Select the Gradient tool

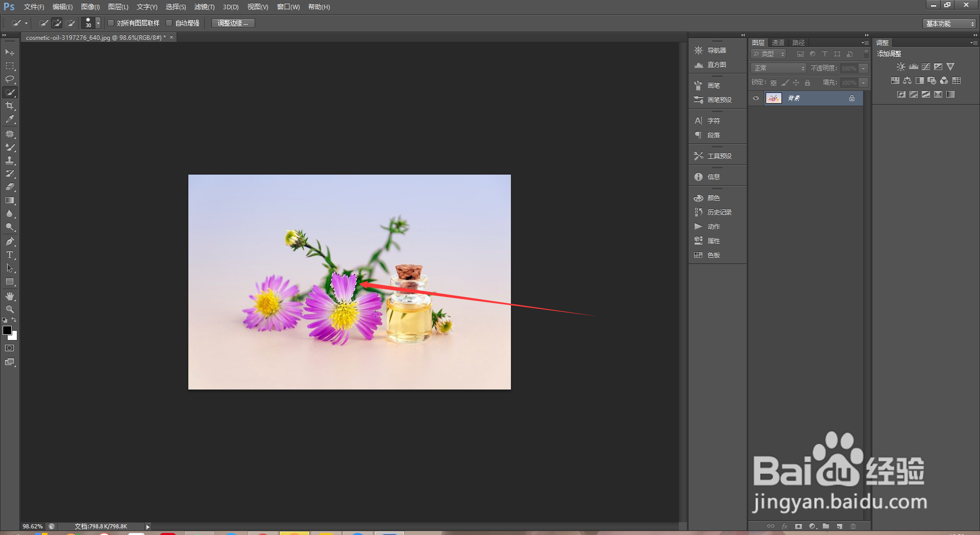pyautogui.click(x=10, y=201)
